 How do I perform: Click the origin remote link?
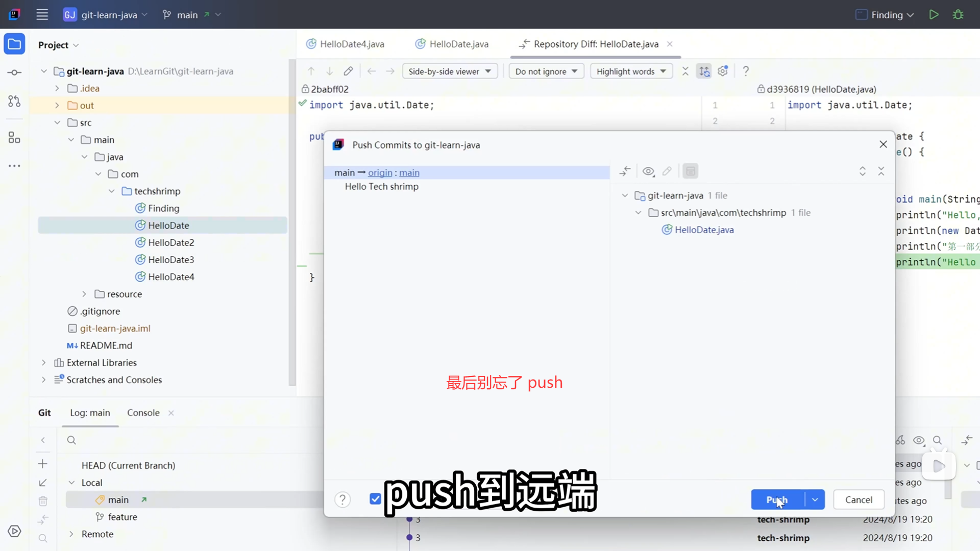[x=380, y=173]
